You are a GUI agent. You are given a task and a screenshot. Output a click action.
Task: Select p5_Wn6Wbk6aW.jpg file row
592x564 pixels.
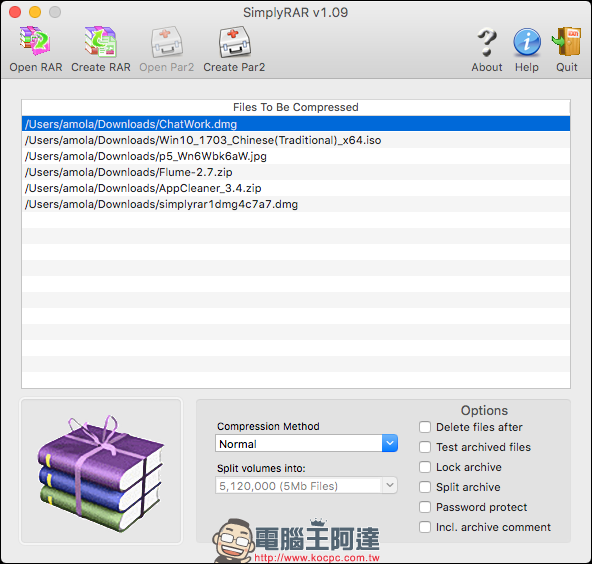pyautogui.click(x=296, y=156)
